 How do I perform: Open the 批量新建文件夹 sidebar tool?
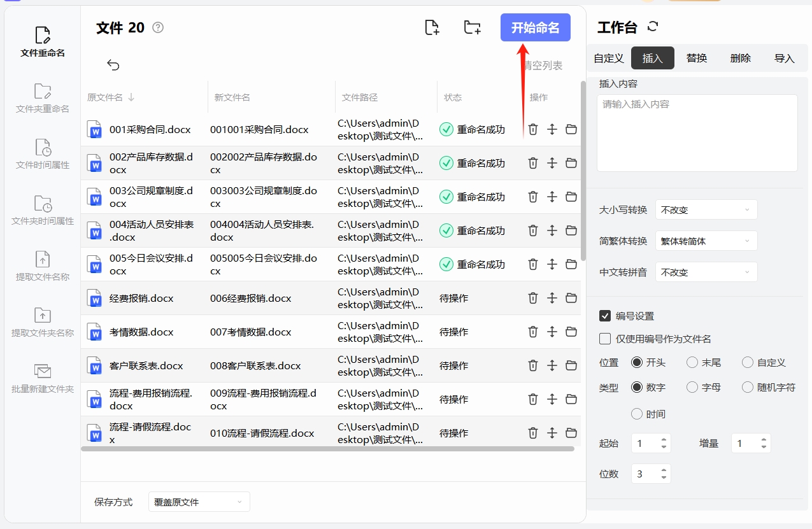click(43, 378)
